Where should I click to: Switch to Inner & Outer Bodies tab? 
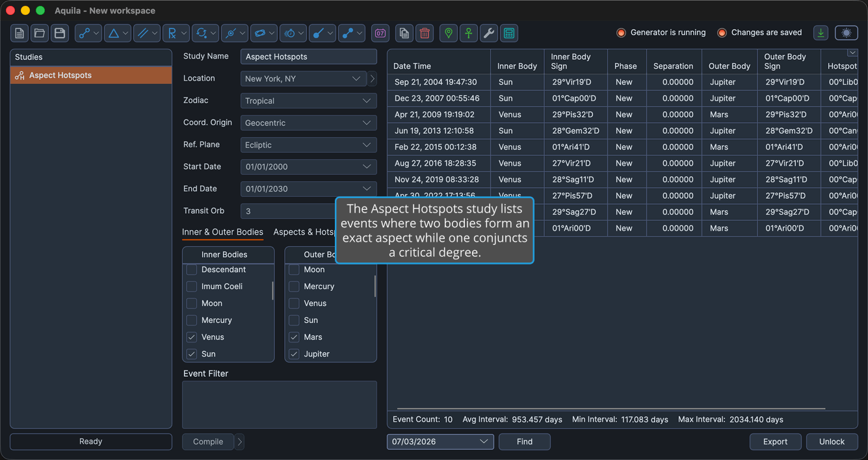(222, 232)
